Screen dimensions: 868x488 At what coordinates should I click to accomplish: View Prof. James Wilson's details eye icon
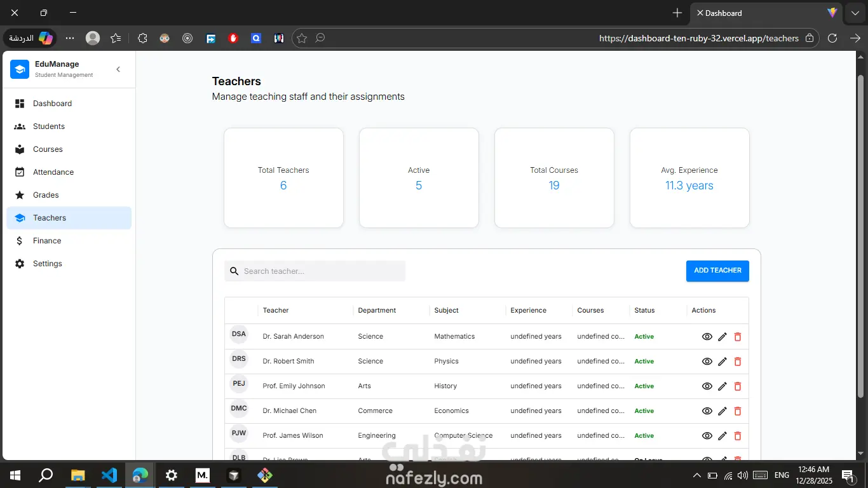click(707, 436)
